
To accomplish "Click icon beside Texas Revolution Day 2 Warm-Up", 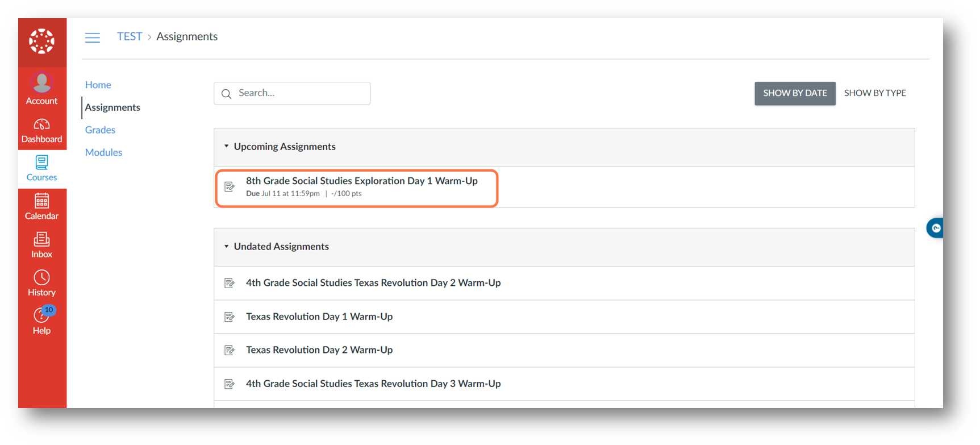I will pos(230,350).
